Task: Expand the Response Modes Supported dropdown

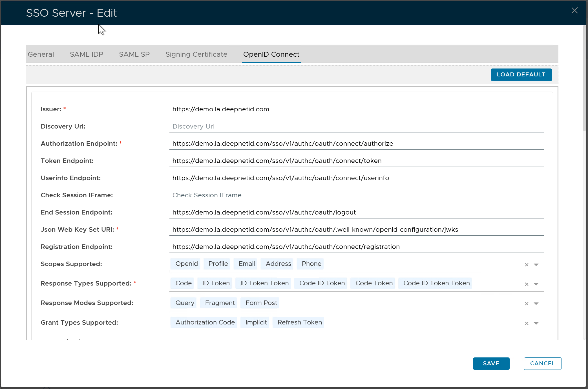Action: [x=536, y=304]
